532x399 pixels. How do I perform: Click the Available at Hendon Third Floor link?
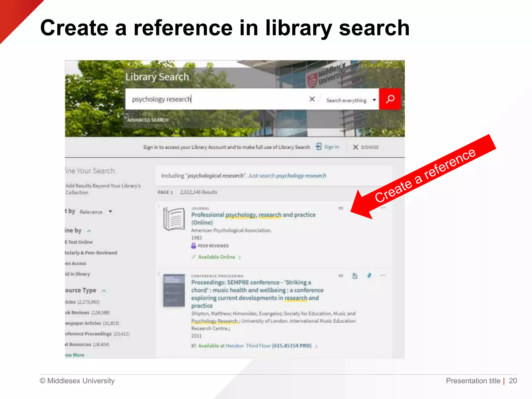(255, 346)
